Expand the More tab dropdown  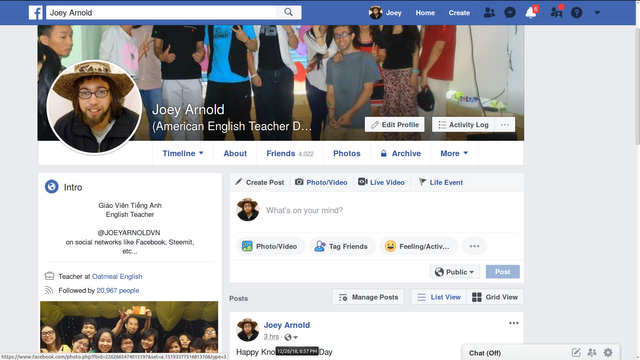pos(454,153)
